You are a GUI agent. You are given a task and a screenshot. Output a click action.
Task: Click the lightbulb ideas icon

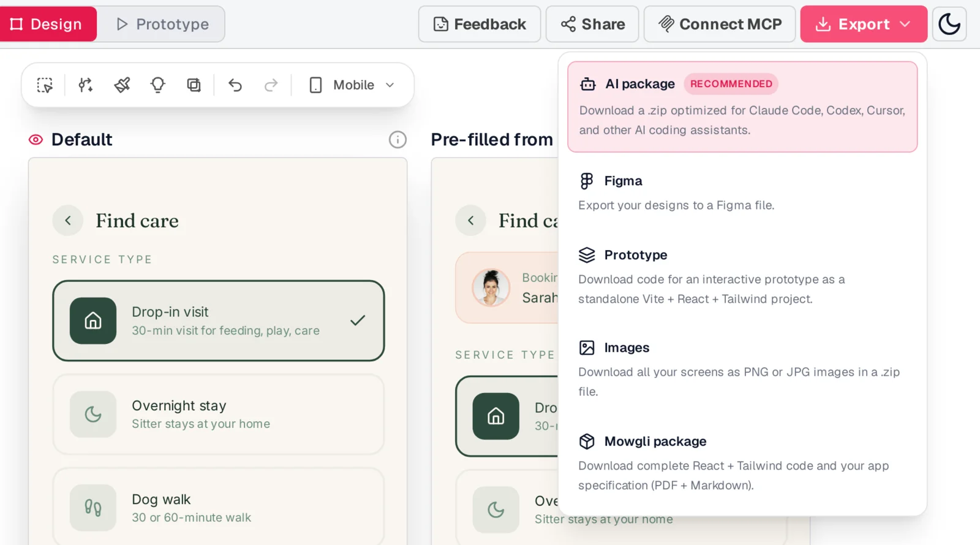158,85
